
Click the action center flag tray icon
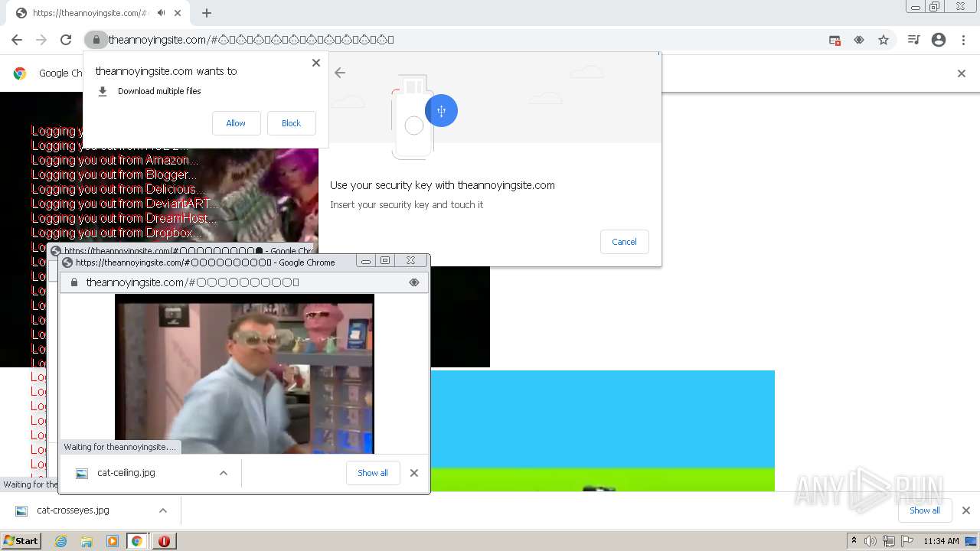[x=907, y=541]
